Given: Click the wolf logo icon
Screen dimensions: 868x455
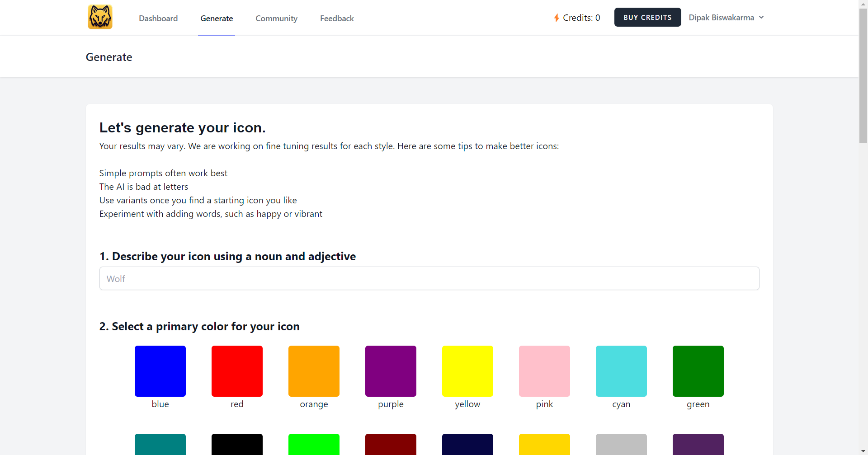Looking at the screenshot, I should click(100, 17).
